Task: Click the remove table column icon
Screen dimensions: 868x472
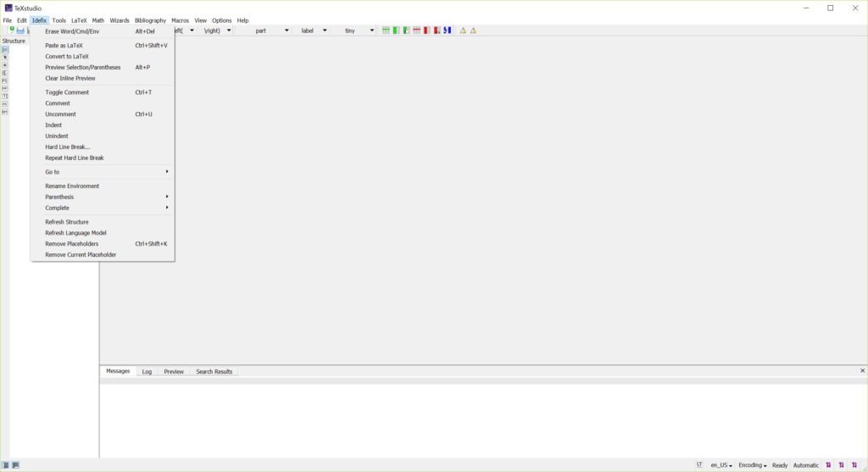Action: pyautogui.click(x=426, y=31)
